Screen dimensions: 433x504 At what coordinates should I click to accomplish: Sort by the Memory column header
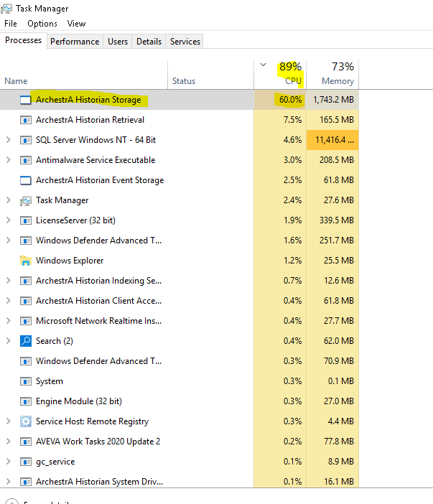tap(332, 74)
